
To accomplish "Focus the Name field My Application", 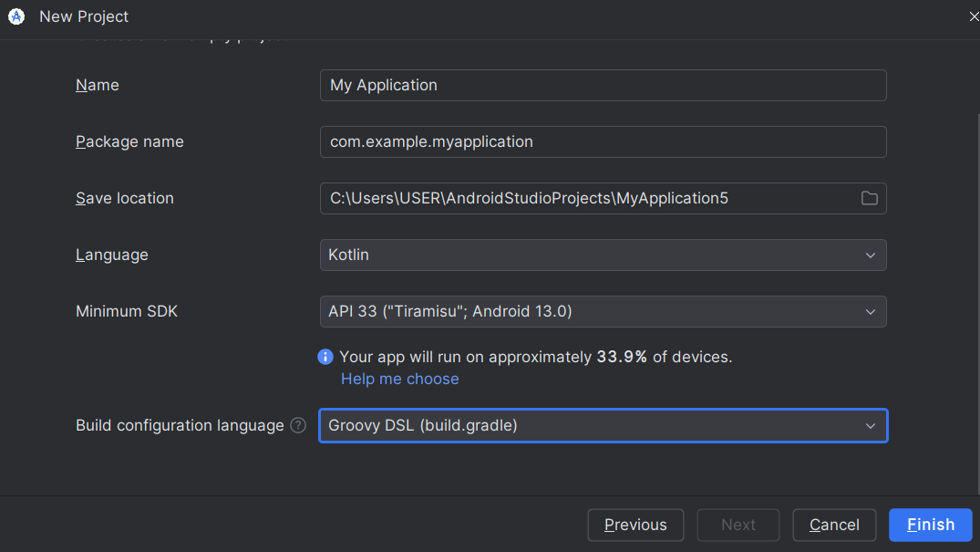I will (603, 85).
